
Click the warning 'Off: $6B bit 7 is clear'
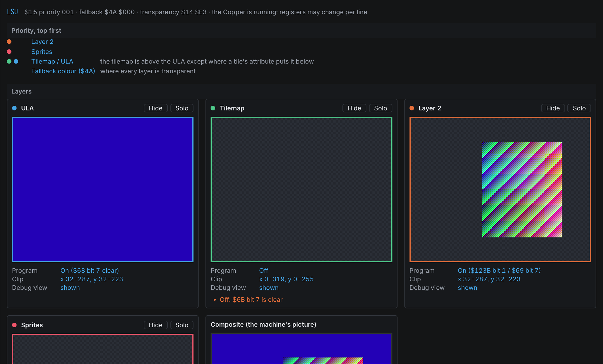251,300
